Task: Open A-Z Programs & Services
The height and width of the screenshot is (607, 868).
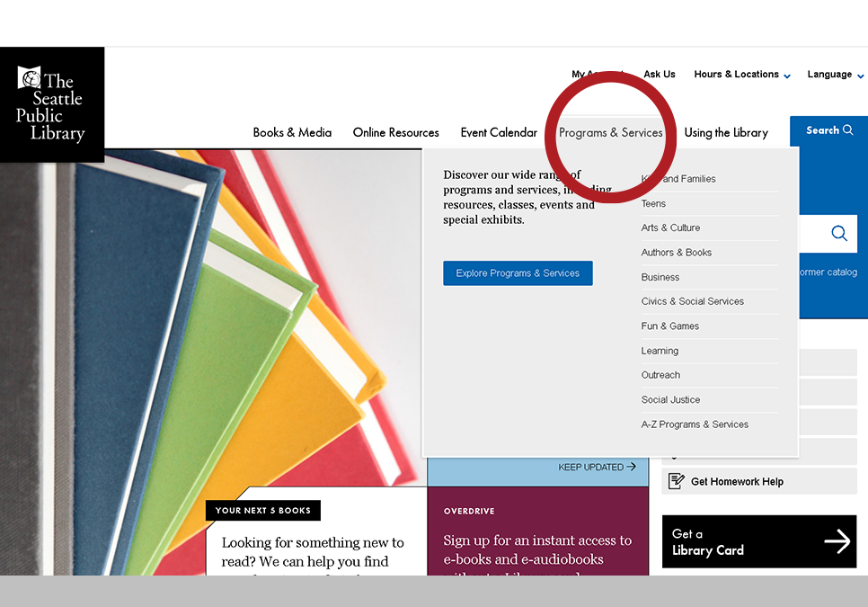Action: pyautogui.click(x=694, y=424)
